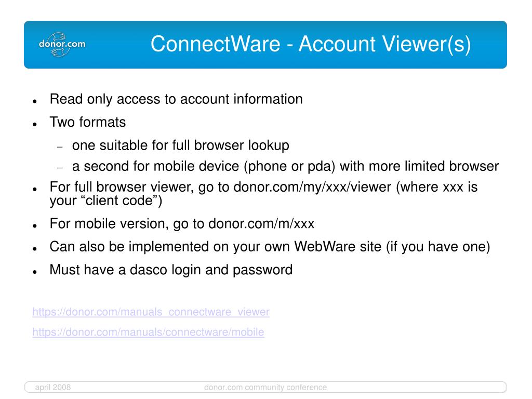The width and height of the screenshot is (532, 399).
Task: Click 'Can also be implemented on your own WebWare site'
Action: (x=270, y=247)
